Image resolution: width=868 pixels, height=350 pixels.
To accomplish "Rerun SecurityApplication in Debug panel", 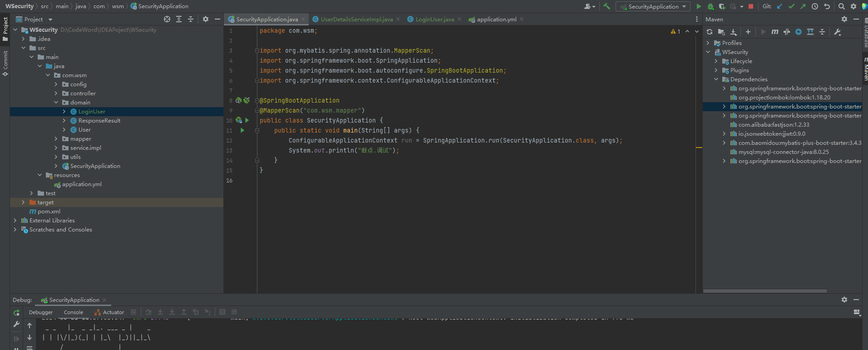I will tap(16, 312).
